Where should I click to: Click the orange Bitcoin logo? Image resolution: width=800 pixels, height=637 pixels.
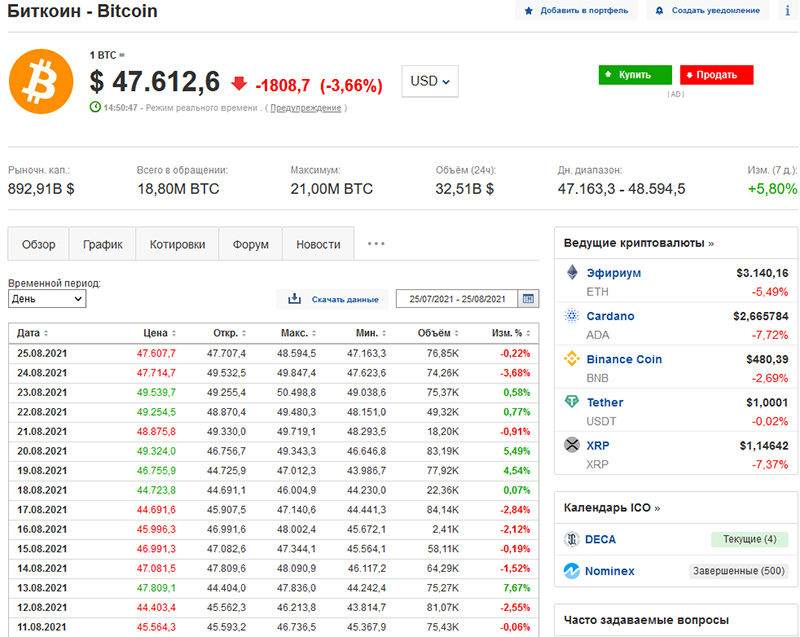coord(41,82)
